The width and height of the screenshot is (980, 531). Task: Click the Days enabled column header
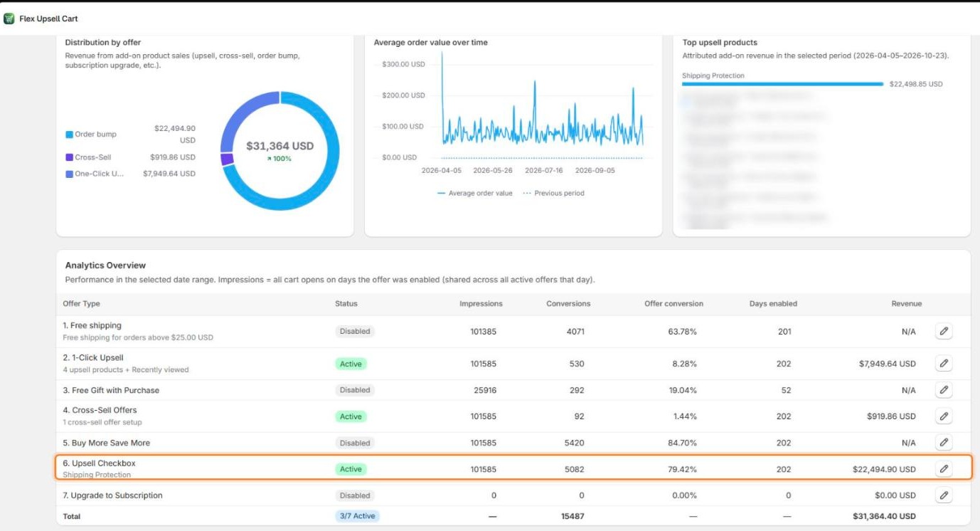(x=773, y=304)
